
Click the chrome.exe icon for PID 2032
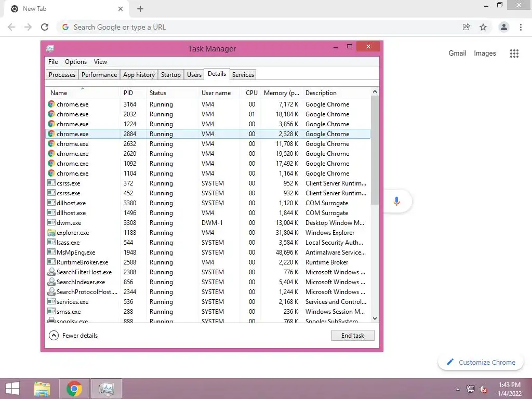(x=51, y=114)
